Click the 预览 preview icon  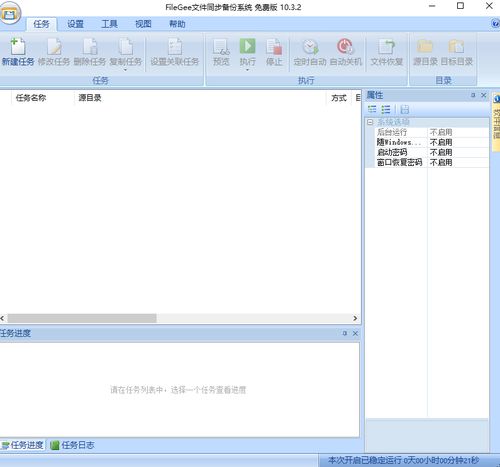point(221,46)
